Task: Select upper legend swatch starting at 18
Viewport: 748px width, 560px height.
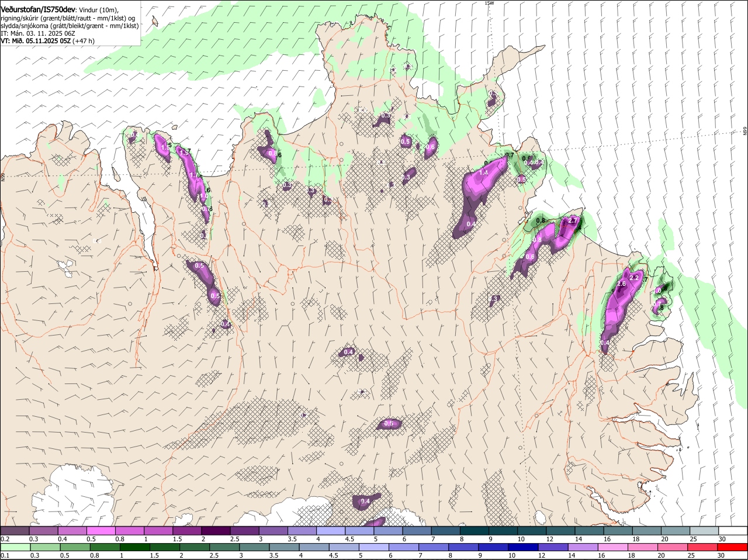Action: tap(646, 530)
